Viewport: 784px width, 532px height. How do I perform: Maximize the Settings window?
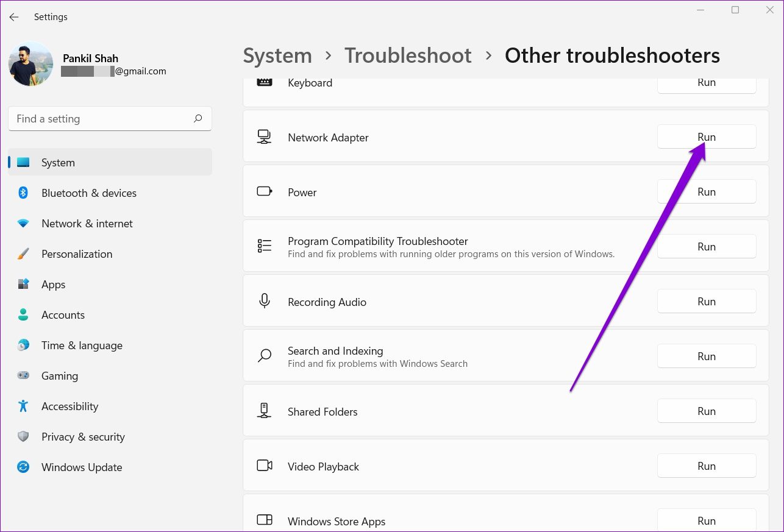[x=735, y=10]
